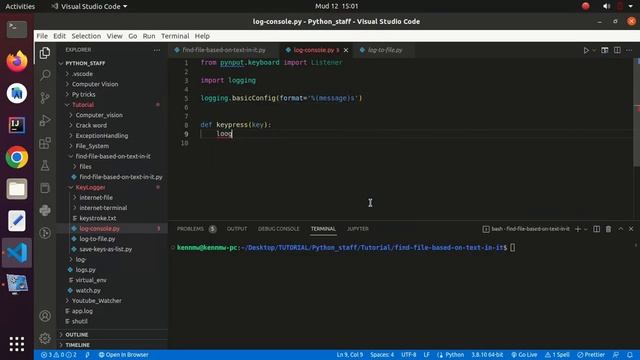The height and width of the screenshot is (360, 640).
Task: Open the Extensions view
Action: click(x=45, y=143)
